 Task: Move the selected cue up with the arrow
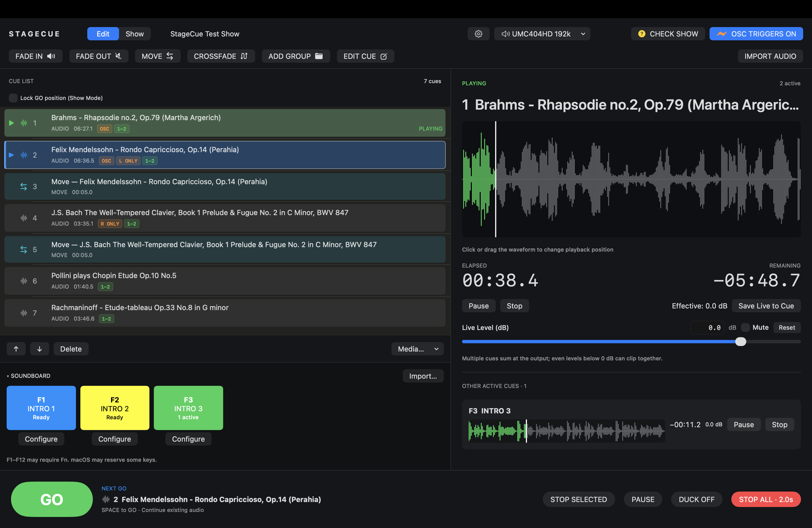pyautogui.click(x=16, y=349)
